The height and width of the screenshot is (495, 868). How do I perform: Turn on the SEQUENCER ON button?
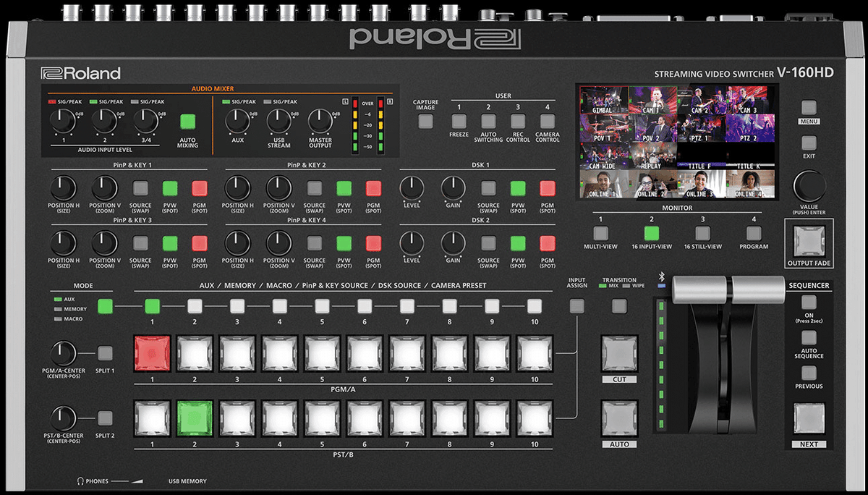pos(809,302)
